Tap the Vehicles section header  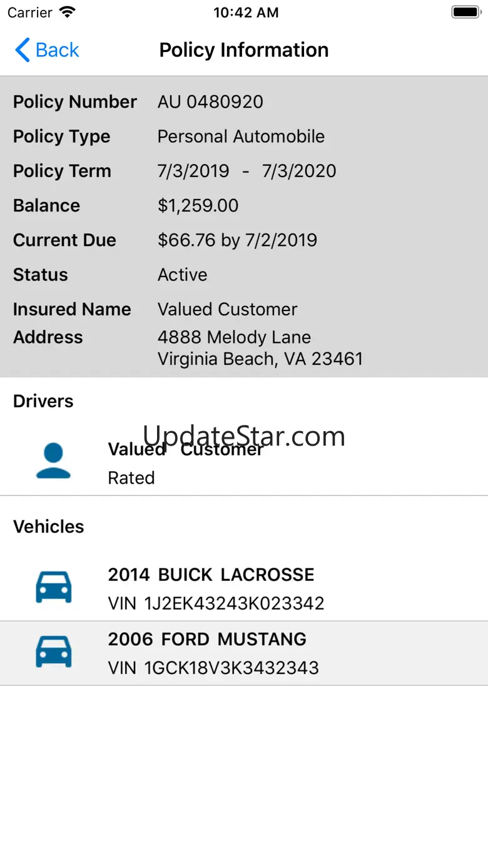pyautogui.click(x=49, y=526)
